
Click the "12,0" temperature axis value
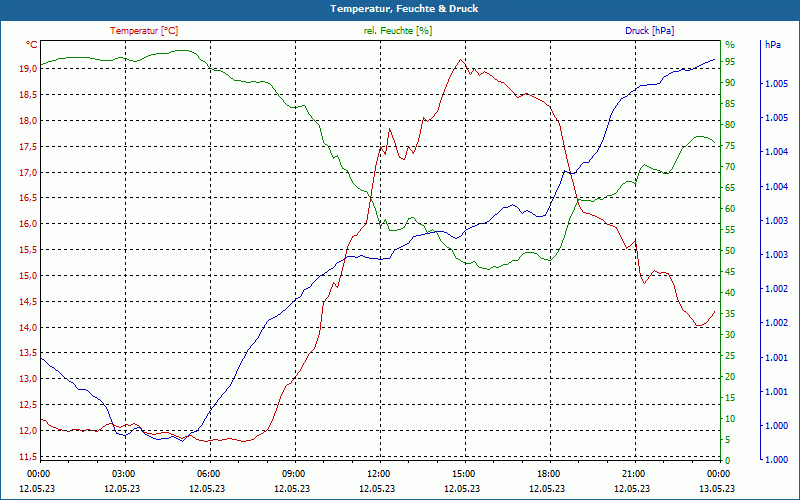(x=28, y=431)
